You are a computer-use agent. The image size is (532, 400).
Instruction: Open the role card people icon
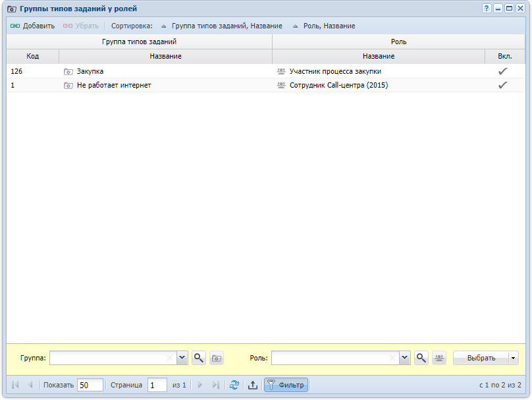click(439, 358)
